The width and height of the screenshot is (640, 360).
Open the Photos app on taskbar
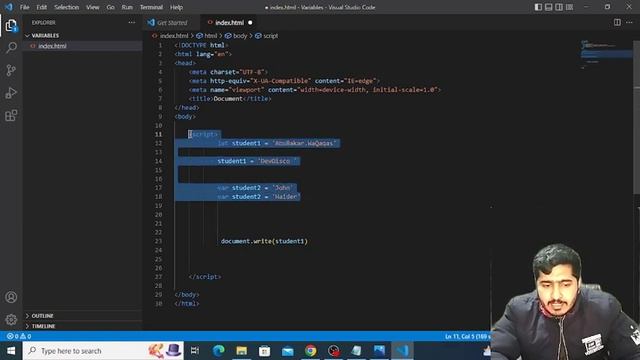379,351
